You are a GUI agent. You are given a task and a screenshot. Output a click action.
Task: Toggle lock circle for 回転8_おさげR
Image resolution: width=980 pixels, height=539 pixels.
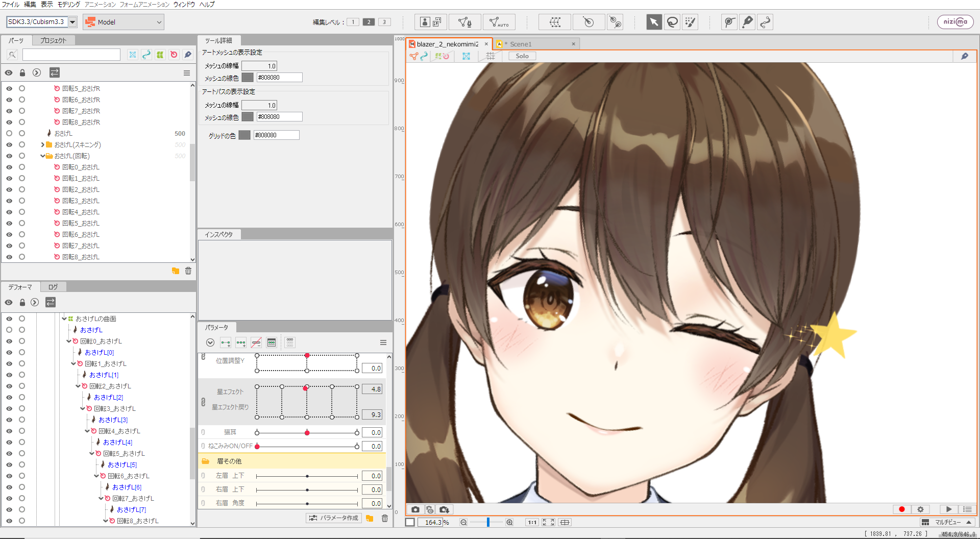click(x=22, y=122)
